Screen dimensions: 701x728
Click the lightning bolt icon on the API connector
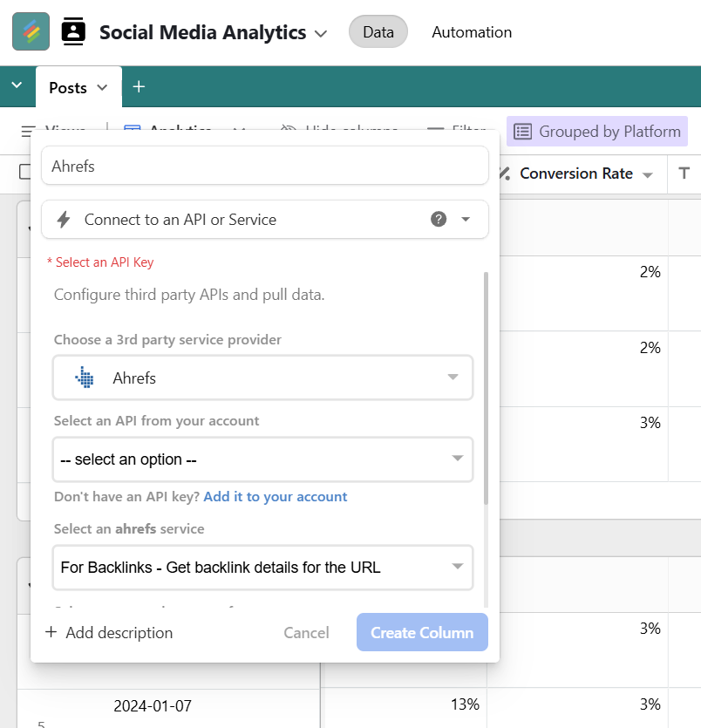click(x=63, y=220)
